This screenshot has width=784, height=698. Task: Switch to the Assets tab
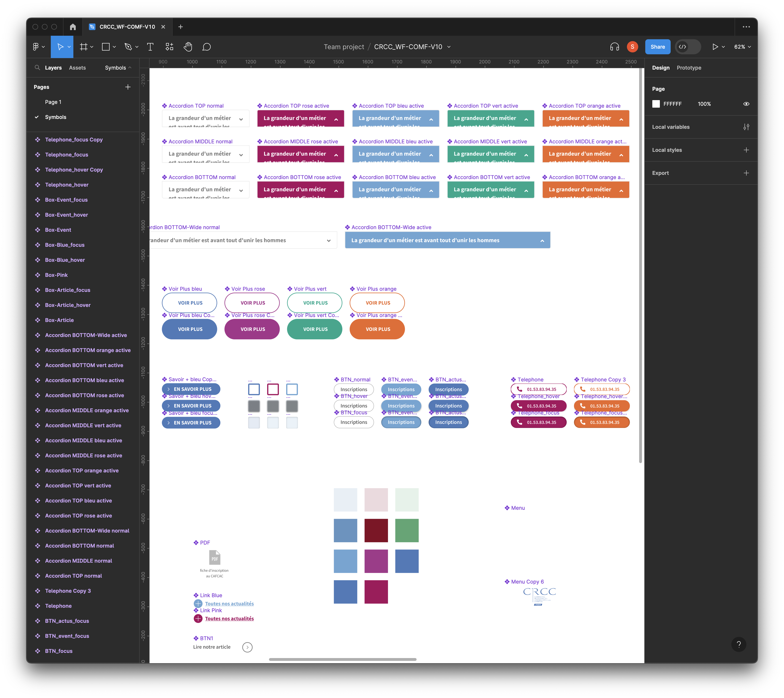[77, 67]
